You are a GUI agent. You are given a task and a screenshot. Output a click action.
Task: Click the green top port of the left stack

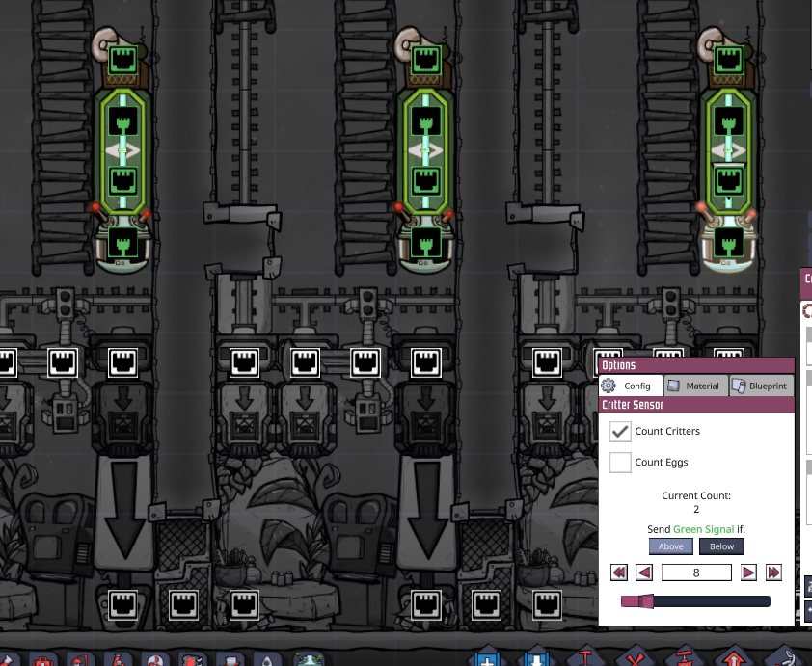pyautogui.click(x=123, y=60)
